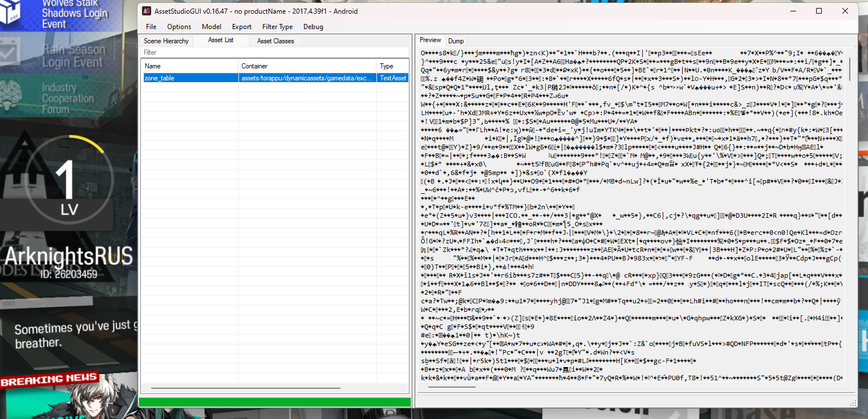This screenshot has width=868, height=419.
Task: Open the Options menu
Action: tap(179, 27)
